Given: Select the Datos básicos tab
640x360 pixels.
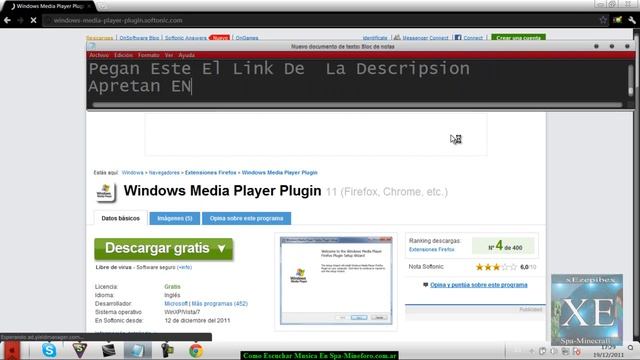Looking at the screenshot, I should coord(120,218).
